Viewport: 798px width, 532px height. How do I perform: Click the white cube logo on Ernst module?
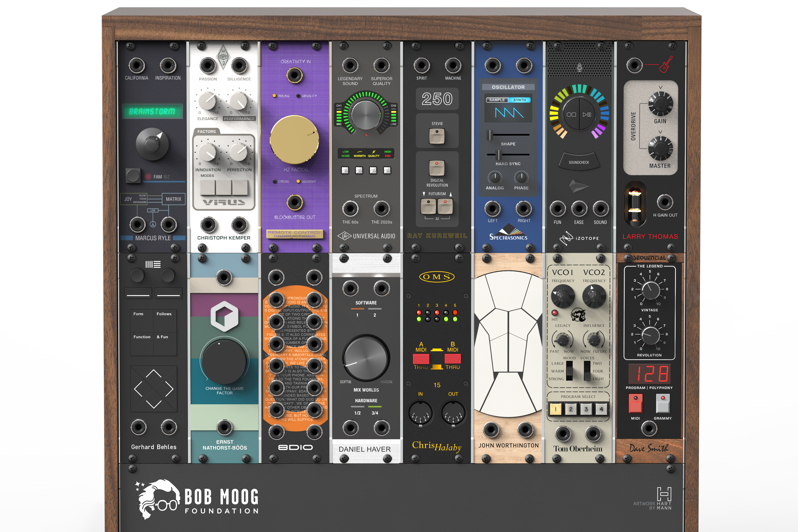[x=224, y=316]
